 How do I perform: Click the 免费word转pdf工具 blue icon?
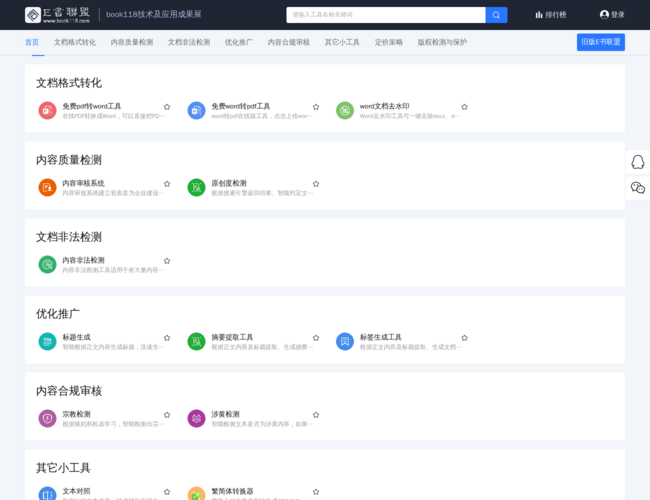tap(196, 111)
